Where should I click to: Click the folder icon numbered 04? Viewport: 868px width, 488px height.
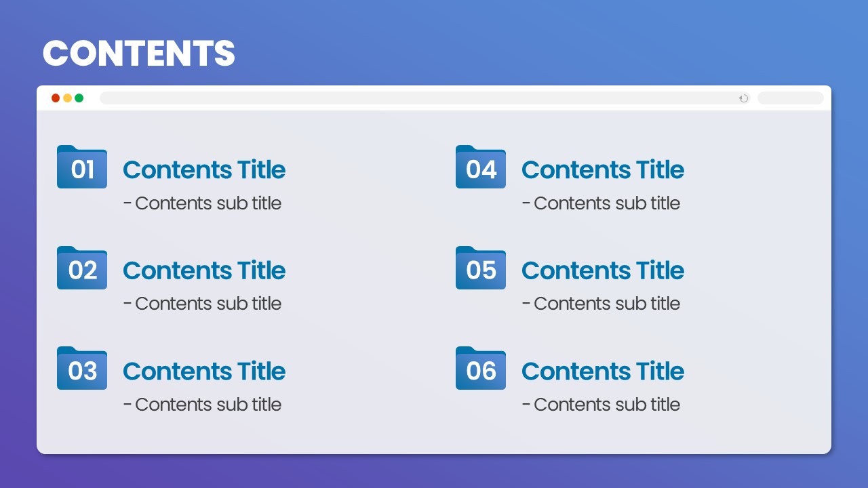(x=481, y=167)
